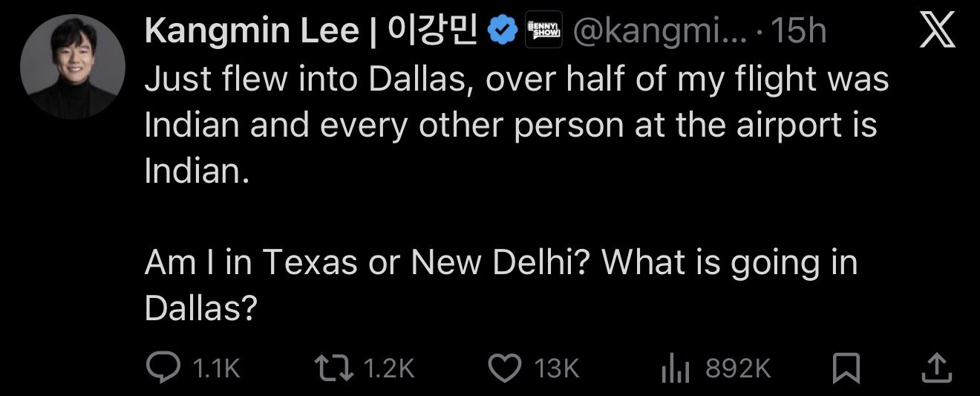Viewport: 980px width, 396px height.
Task: Click the 13K likes count
Action: coord(556,368)
